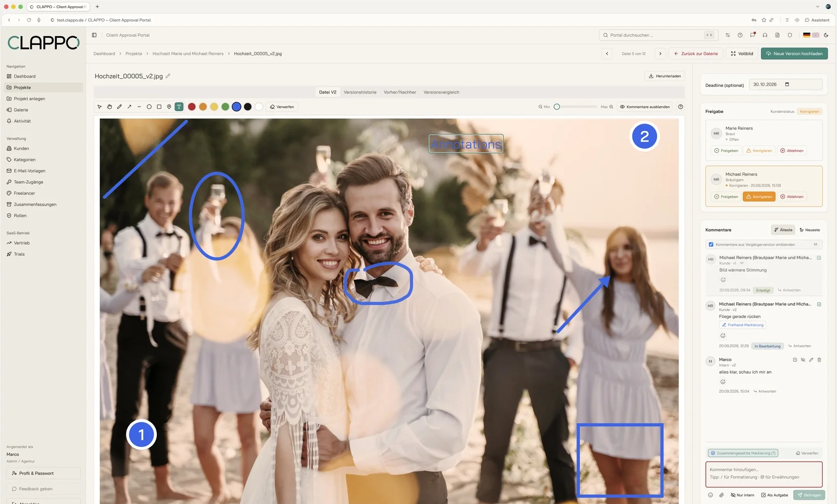
Task: Click 'Herunterladen' download button
Action: (664, 76)
